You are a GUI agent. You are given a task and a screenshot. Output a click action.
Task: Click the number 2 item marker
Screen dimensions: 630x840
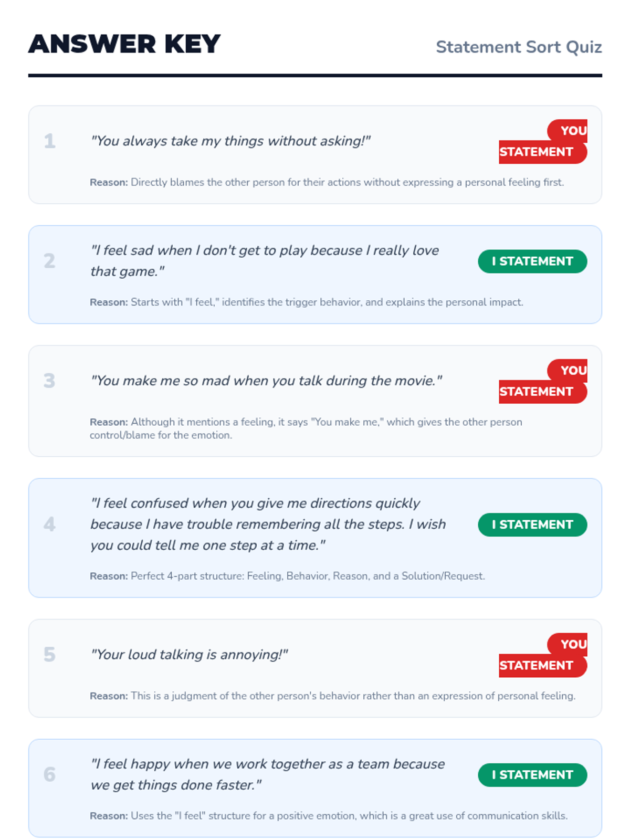tap(49, 260)
